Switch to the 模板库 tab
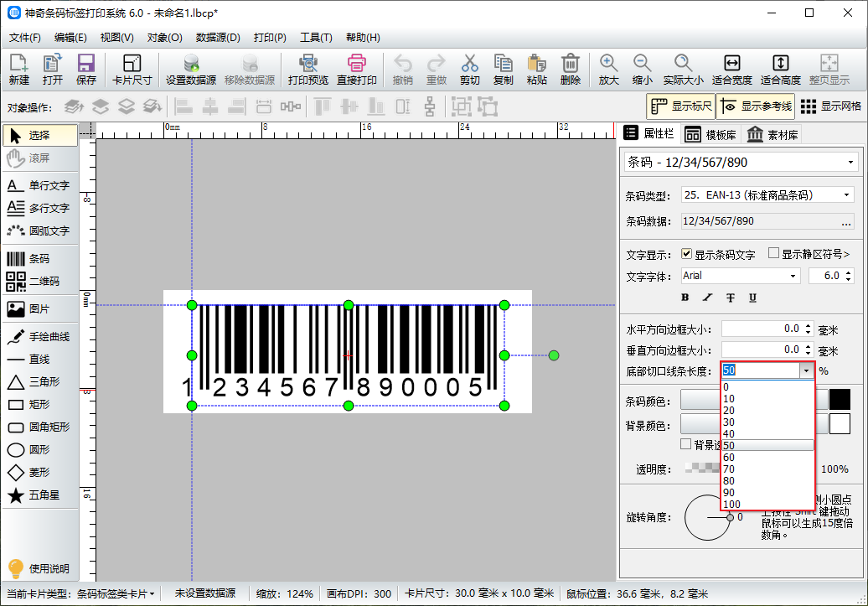The image size is (868, 606). 710,135
